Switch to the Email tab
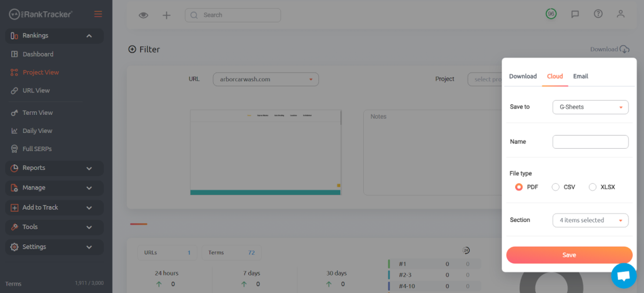Screen dimensions: 644x293 point(581,76)
